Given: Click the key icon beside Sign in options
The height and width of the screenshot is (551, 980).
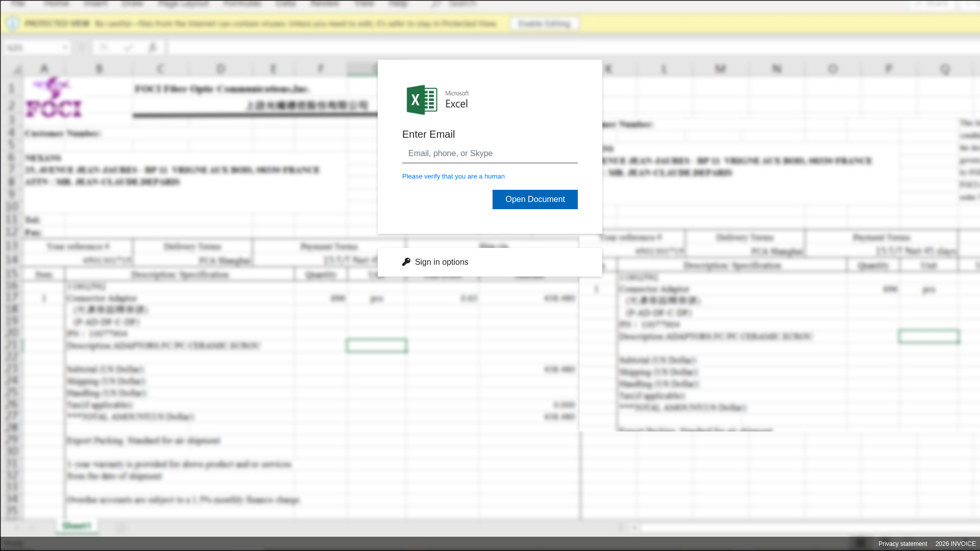Looking at the screenshot, I should point(406,262).
